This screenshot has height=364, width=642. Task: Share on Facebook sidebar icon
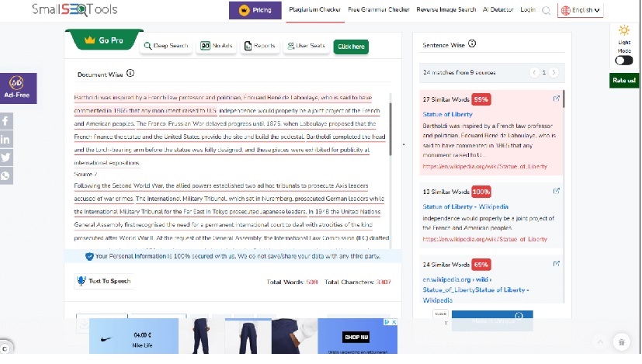coord(6,121)
